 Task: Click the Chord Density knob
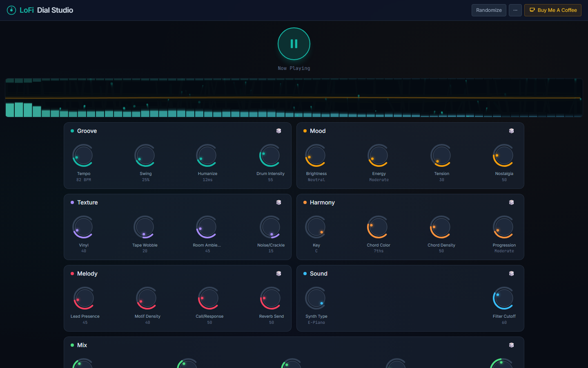[x=441, y=227]
